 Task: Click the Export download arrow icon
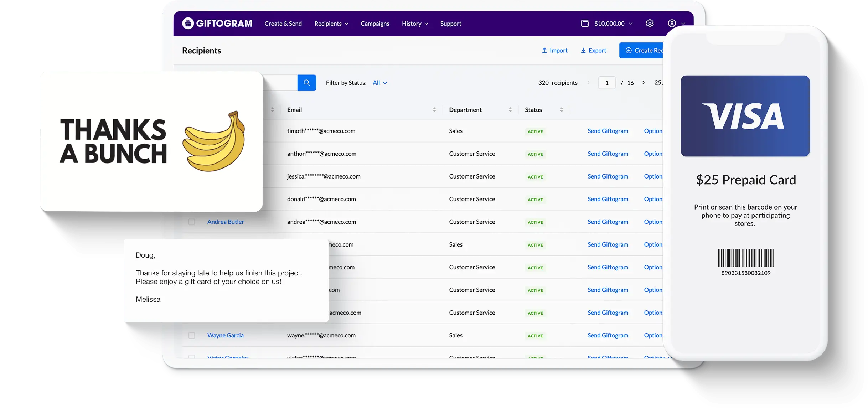click(583, 51)
